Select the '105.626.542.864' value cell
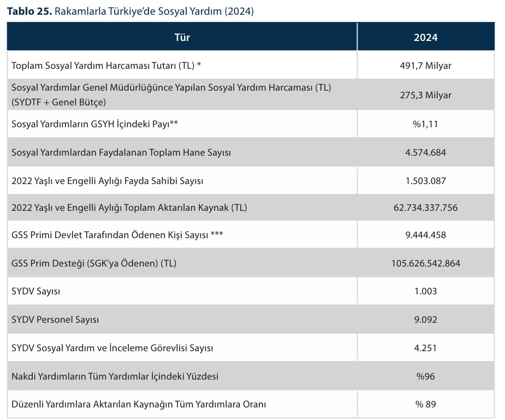This screenshot has width=505, height=420. pyautogui.click(x=425, y=263)
